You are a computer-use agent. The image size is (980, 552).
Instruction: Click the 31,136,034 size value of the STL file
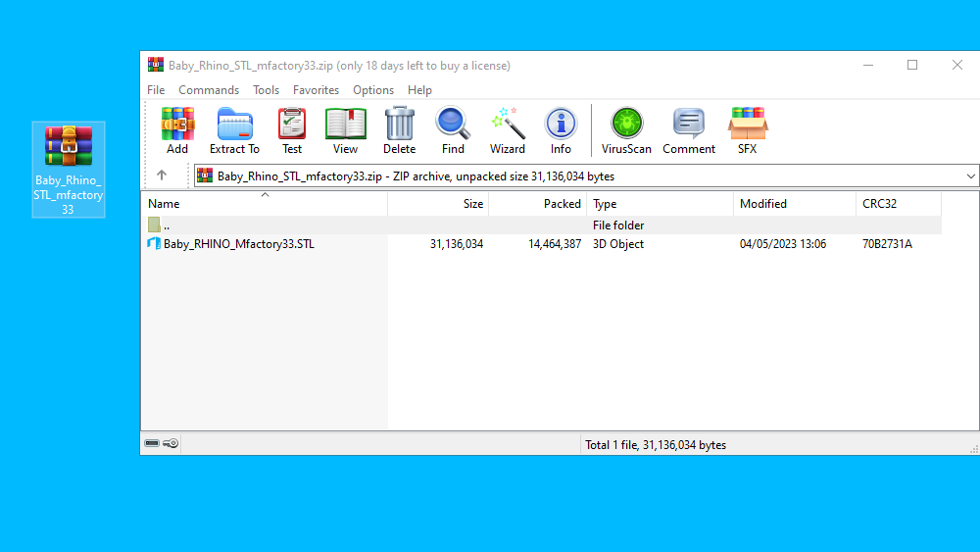pyautogui.click(x=457, y=244)
